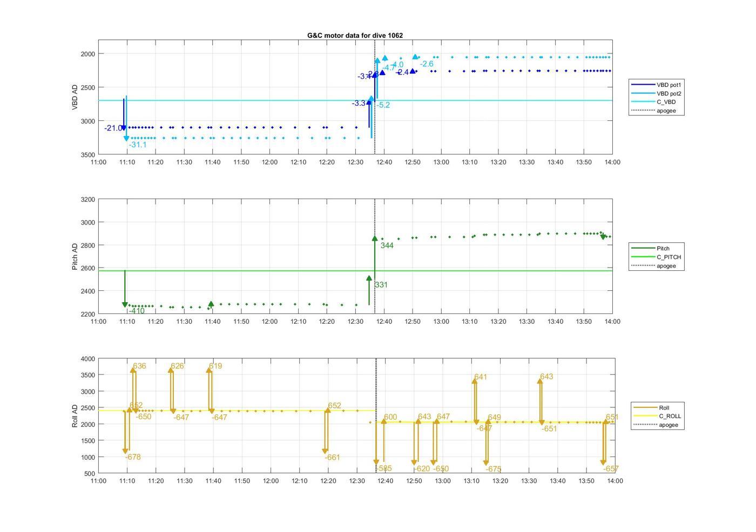The width and height of the screenshot is (756, 532).
Task: Click the plot title 'G&C motor data for dive 1062'
Action: [x=355, y=35]
